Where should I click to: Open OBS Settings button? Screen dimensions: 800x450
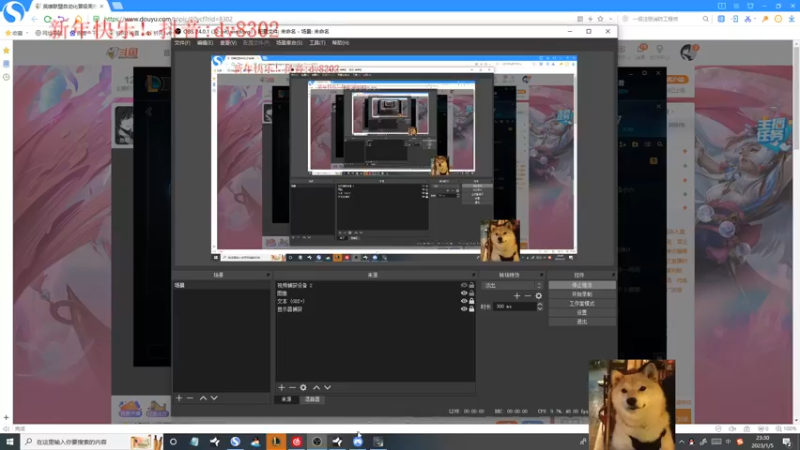point(582,312)
